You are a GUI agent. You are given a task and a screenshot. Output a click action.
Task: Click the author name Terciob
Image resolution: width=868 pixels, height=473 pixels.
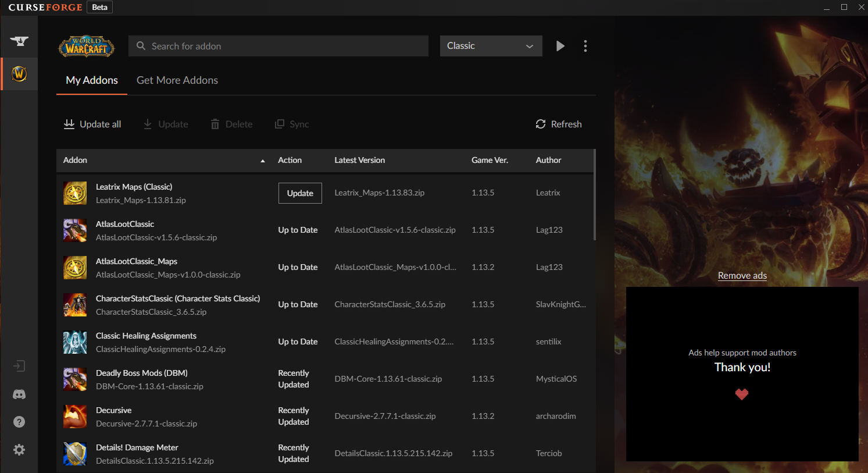549,453
